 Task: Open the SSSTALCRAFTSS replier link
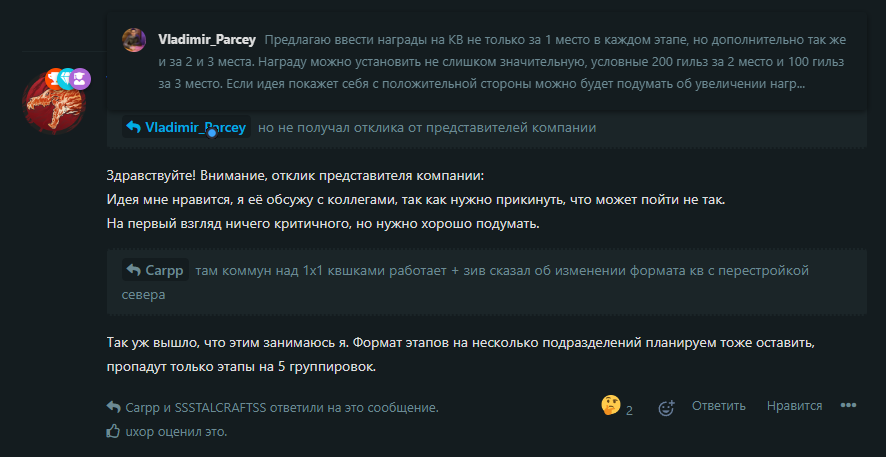click(x=220, y=407)
